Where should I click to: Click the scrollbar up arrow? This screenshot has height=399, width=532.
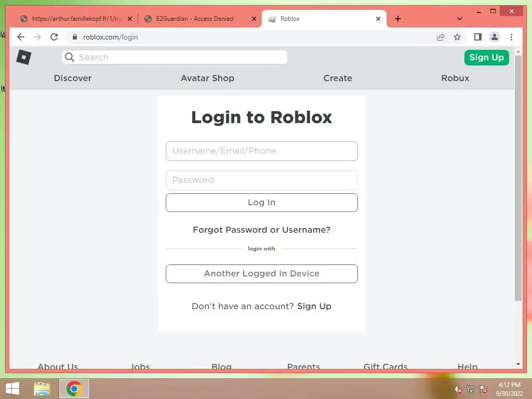[518, 52]
